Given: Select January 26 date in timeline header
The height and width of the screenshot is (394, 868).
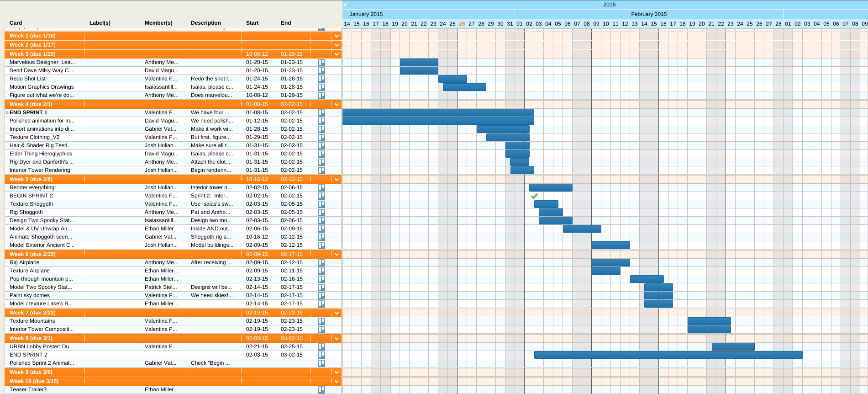Looking at the screenshot, I should 462,24.
